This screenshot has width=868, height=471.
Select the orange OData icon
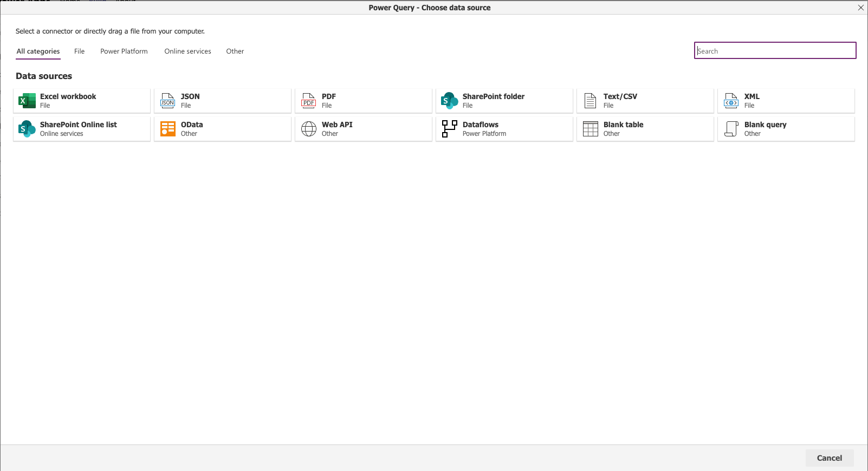click(167, 129)
